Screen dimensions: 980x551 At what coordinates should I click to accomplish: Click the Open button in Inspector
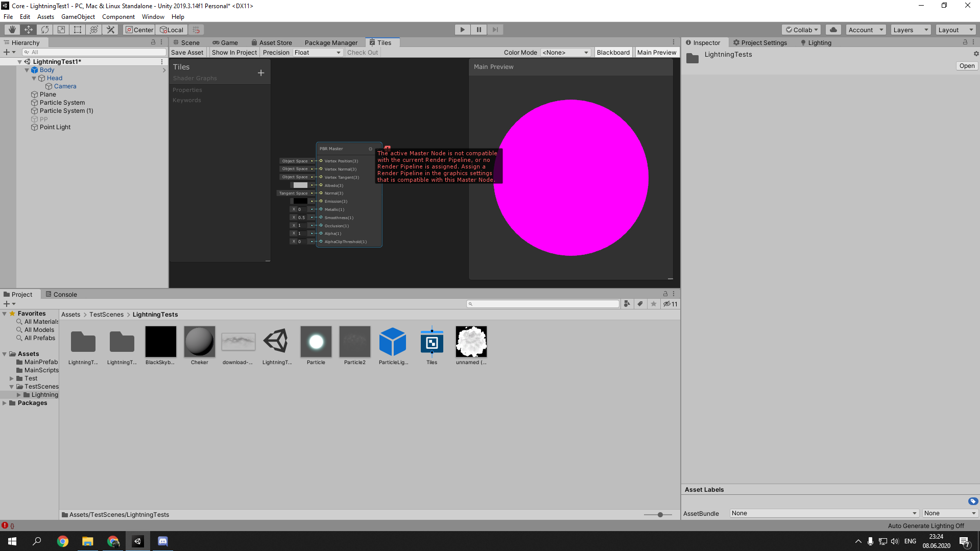click(x=967, y=66)
